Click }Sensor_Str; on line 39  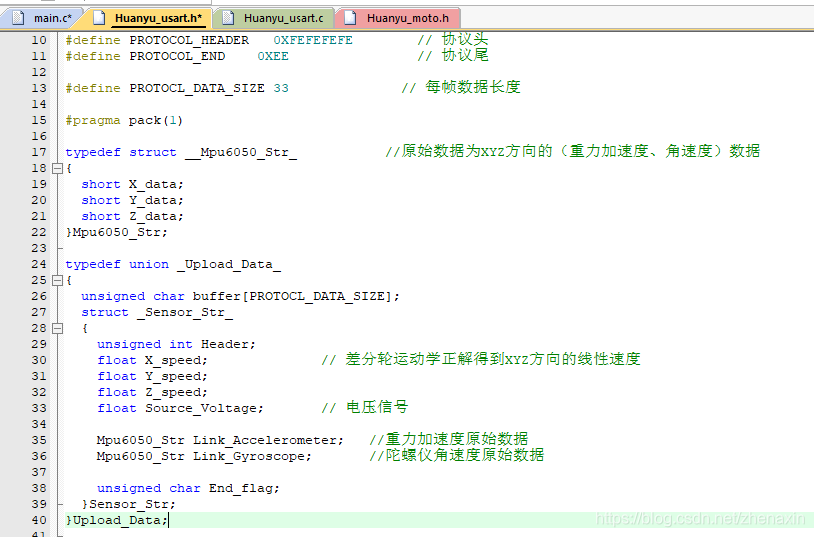click(x=129, y=504)
